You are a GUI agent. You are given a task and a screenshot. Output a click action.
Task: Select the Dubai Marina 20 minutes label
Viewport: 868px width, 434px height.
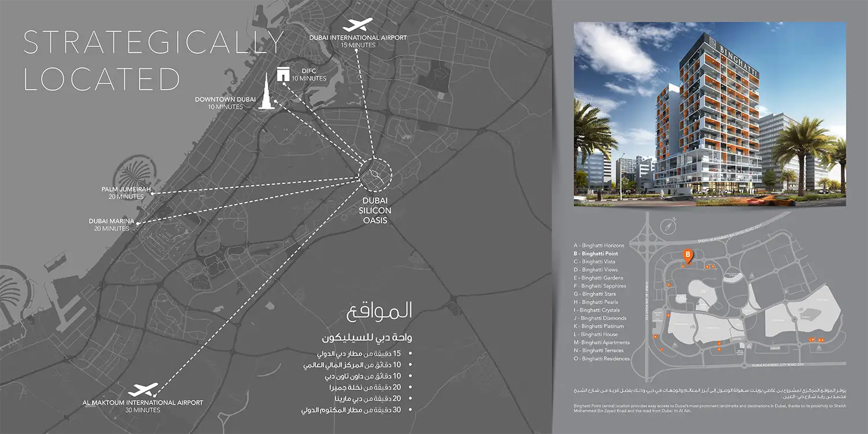(112, 225)
